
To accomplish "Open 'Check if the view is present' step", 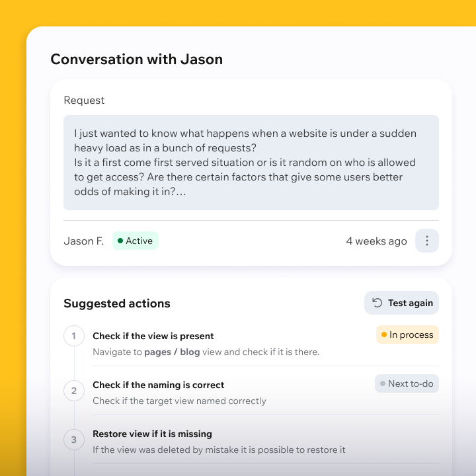I will coord(153,336).
